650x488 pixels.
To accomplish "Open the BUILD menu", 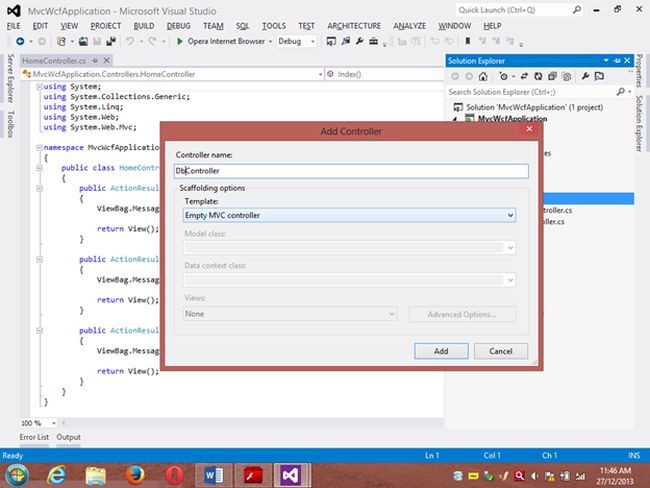I will [143, 25].
